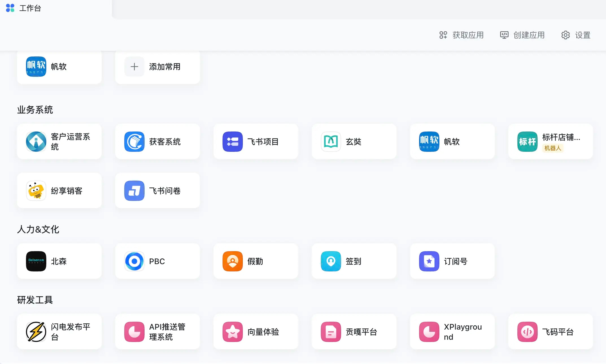The width and height of the screenshot is (606, 364).
Task: Click the 闪电发布平台 app name
Action: coord(71,332)
